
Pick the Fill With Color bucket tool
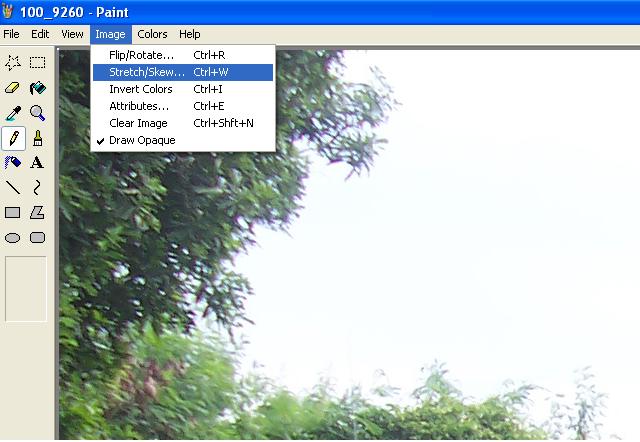pyautogui.click(x=38, y=88)
